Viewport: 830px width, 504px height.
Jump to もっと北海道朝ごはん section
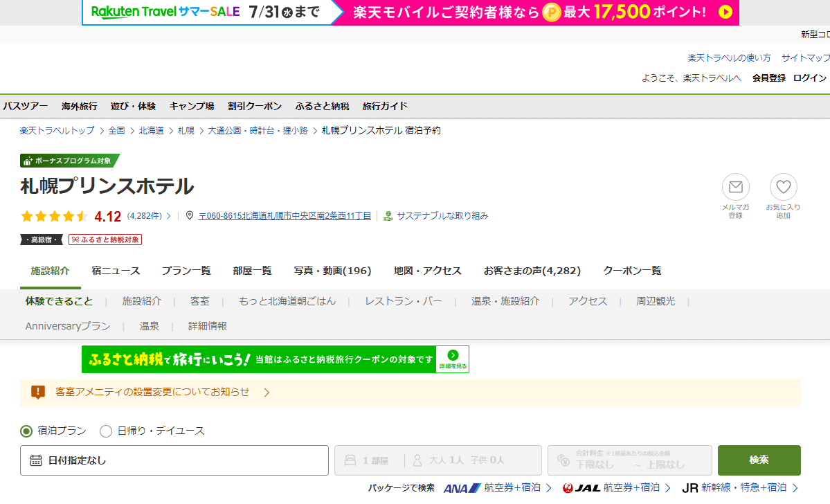[287, 301]
